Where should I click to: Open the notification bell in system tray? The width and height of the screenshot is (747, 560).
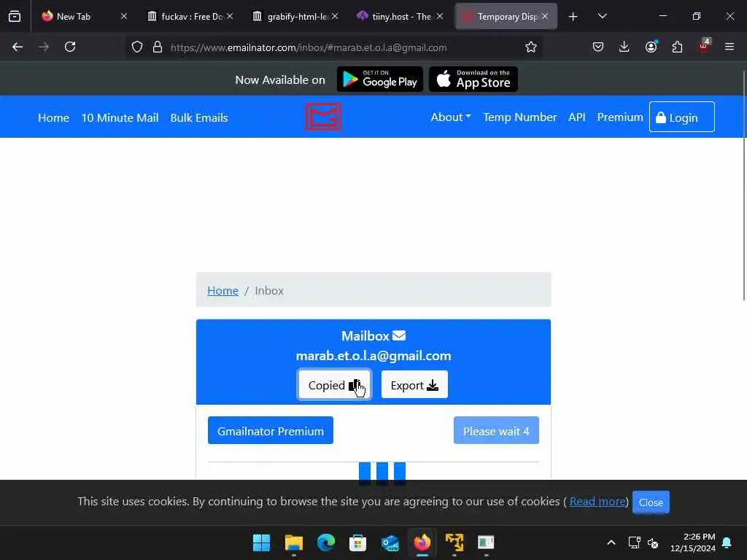[727, 542]
